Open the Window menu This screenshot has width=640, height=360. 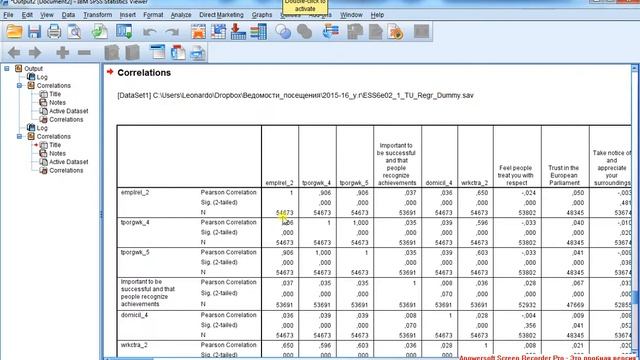pos(351,15)
